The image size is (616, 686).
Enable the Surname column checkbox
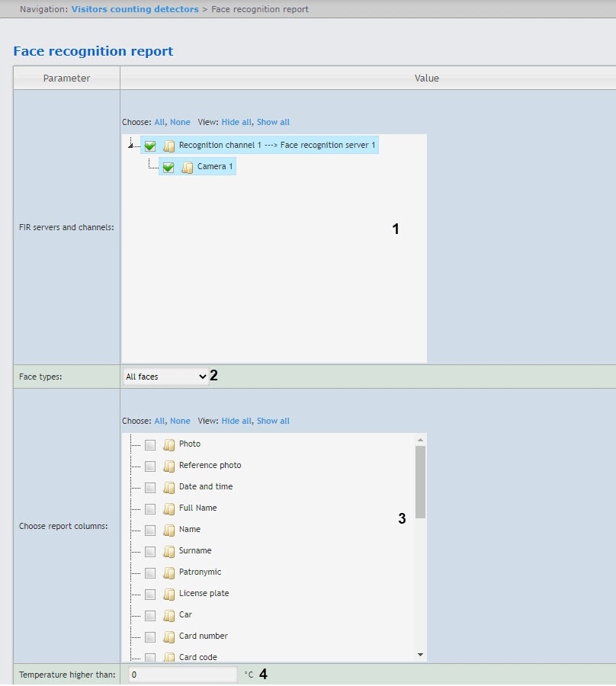pyautogui.click(x=150, y=551)
